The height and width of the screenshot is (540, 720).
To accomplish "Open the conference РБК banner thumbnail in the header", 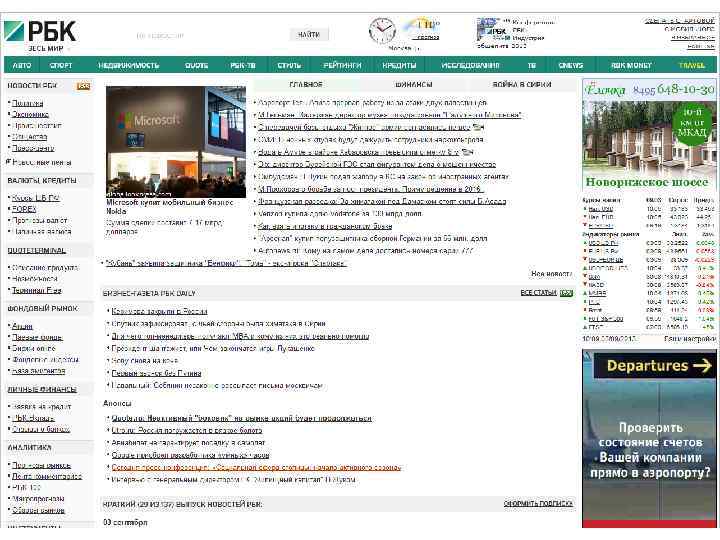I will coord(492,30).
